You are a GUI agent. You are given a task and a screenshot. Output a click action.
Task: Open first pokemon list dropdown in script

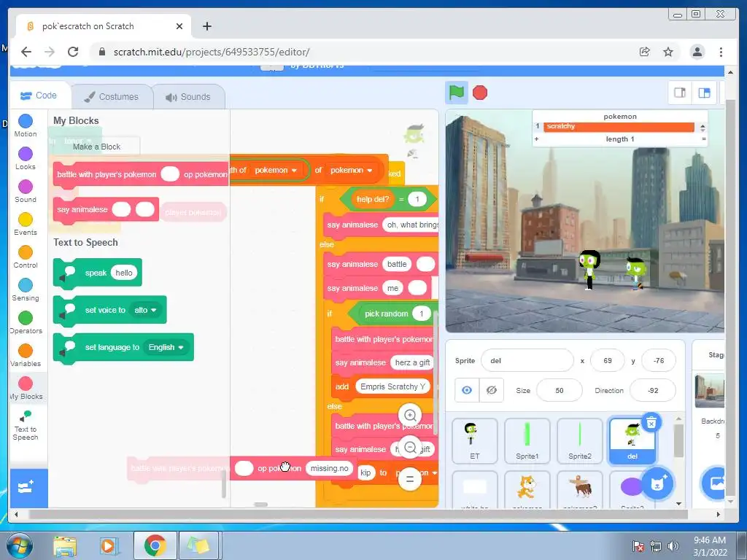click(275, 170)
